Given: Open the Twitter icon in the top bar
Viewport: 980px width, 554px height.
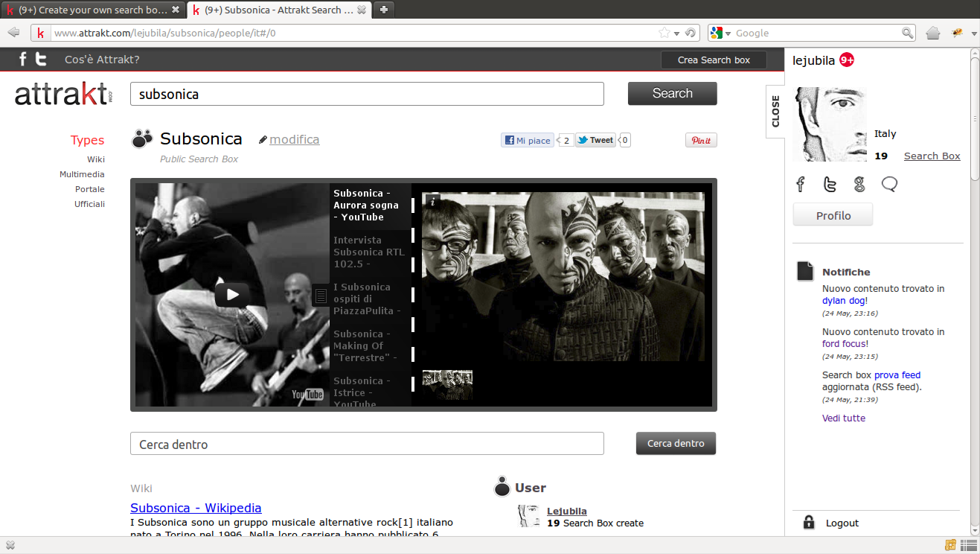Looking at the screenshot, I should (x=42, y=60).
